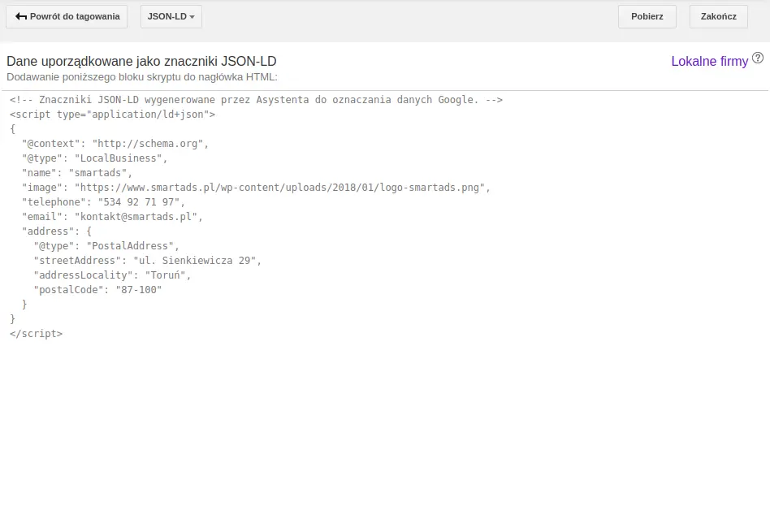Open the JSON-LD format dropdown
The image size is (770, 532).
pos(171,16)
